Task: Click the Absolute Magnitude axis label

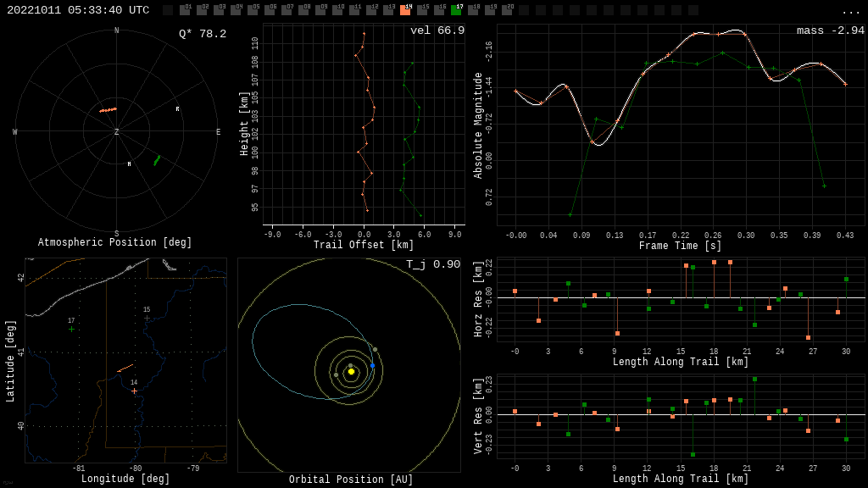Action: 478,125
